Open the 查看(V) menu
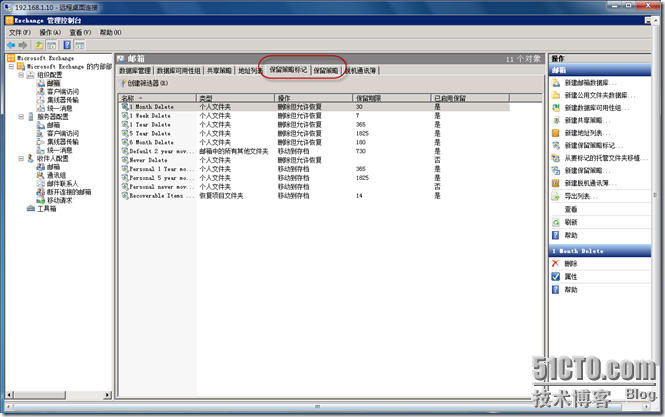Image resolution: width=665 pixels, height=417 pixels. click(x=80, y=32)
